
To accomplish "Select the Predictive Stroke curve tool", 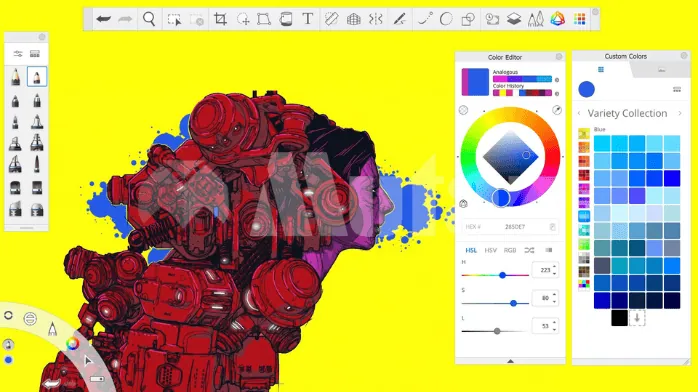I will pyautogui.click(x=425, y=19).
